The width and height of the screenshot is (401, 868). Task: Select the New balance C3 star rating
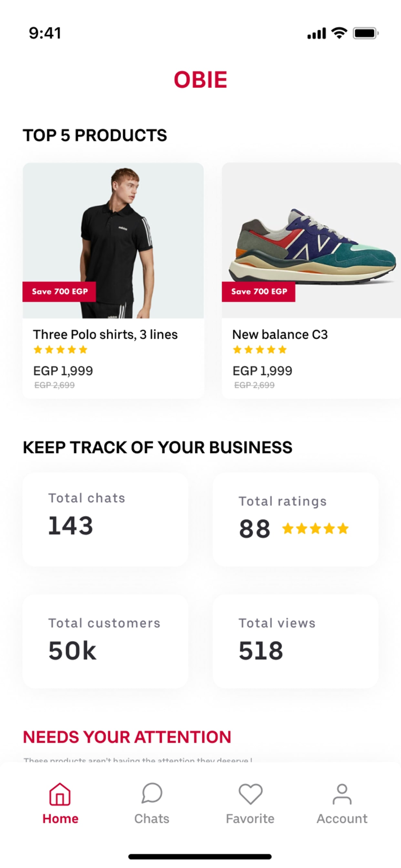point(260,349)
